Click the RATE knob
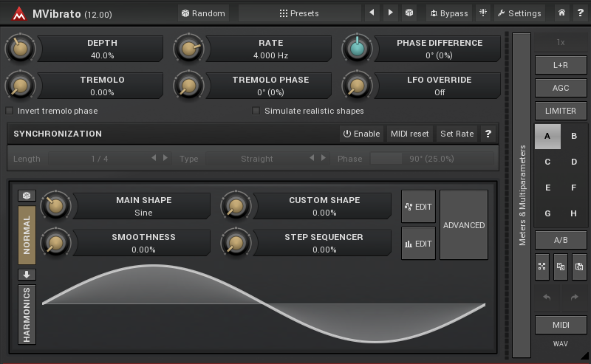 (x=189, y=49)
